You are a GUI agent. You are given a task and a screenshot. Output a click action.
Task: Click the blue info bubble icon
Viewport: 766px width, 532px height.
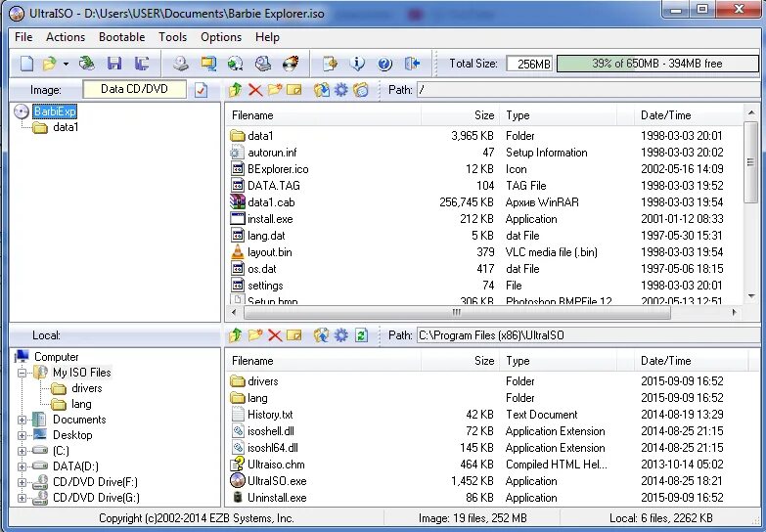coord(357,64)
